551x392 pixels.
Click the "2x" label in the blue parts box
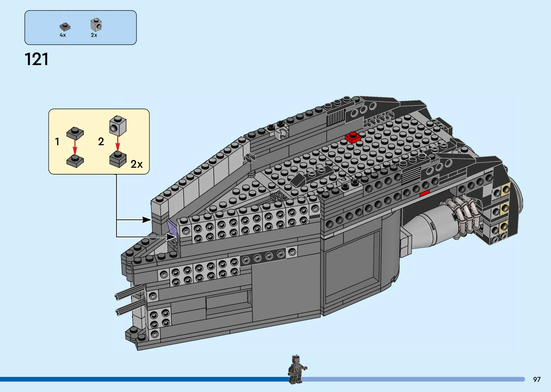[94, 35]
